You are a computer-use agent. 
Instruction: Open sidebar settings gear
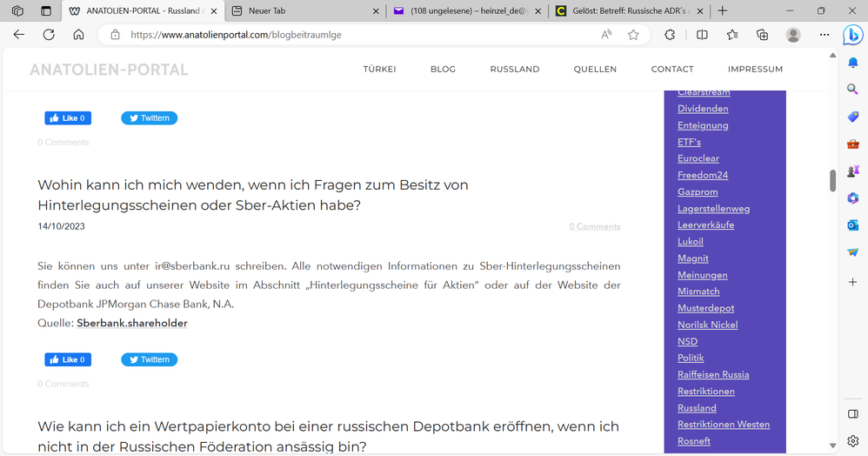(853, 441)
